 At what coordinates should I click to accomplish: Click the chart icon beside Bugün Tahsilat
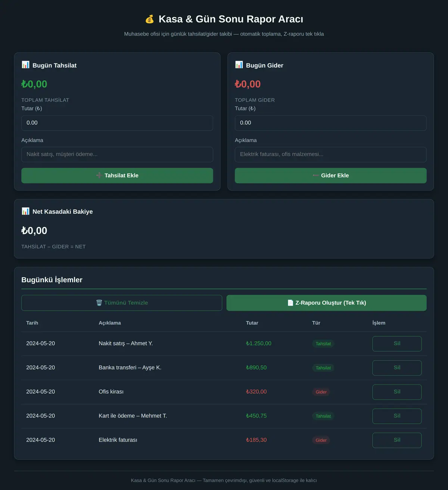[x=25, y=65]
